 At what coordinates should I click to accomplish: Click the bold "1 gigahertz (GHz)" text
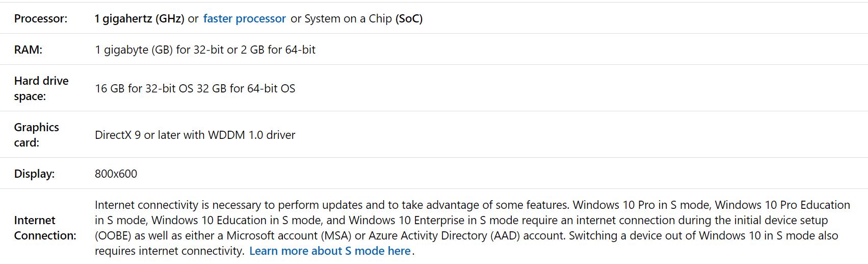point(139,19)
